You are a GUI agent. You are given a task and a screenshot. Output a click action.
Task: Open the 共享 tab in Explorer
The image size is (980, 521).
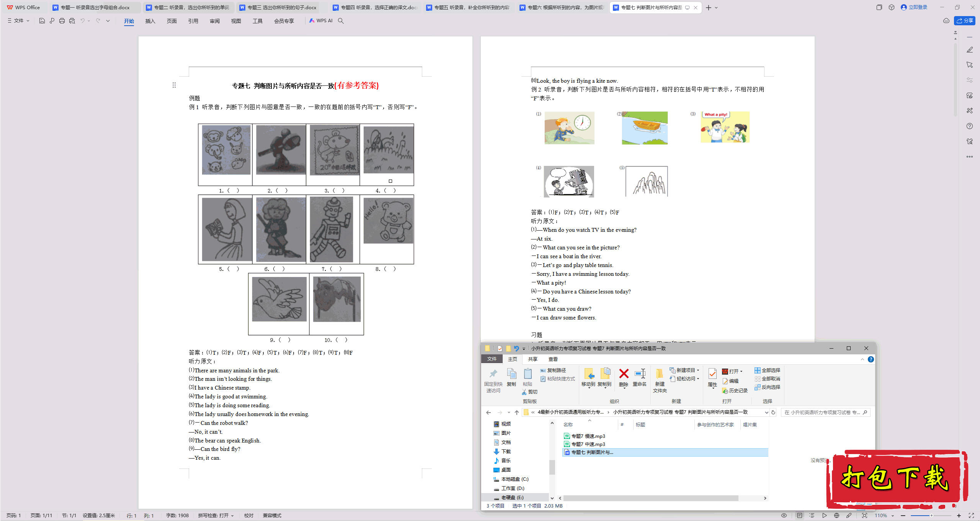532,359
